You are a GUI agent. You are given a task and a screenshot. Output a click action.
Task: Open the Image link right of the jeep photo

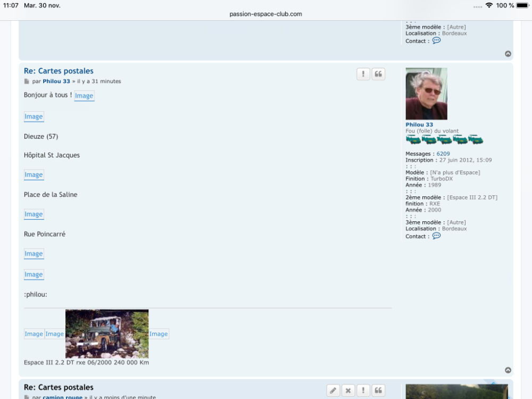click(159, 334)
